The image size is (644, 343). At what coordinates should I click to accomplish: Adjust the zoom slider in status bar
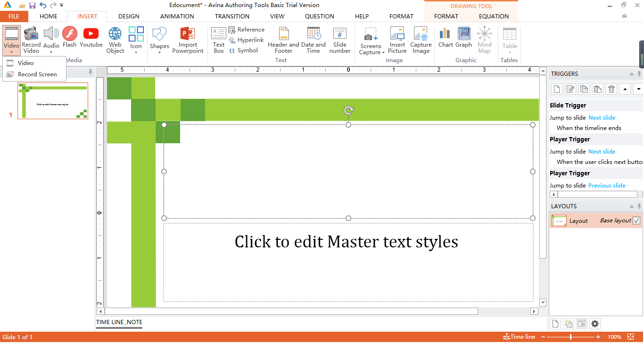point(571,337)
